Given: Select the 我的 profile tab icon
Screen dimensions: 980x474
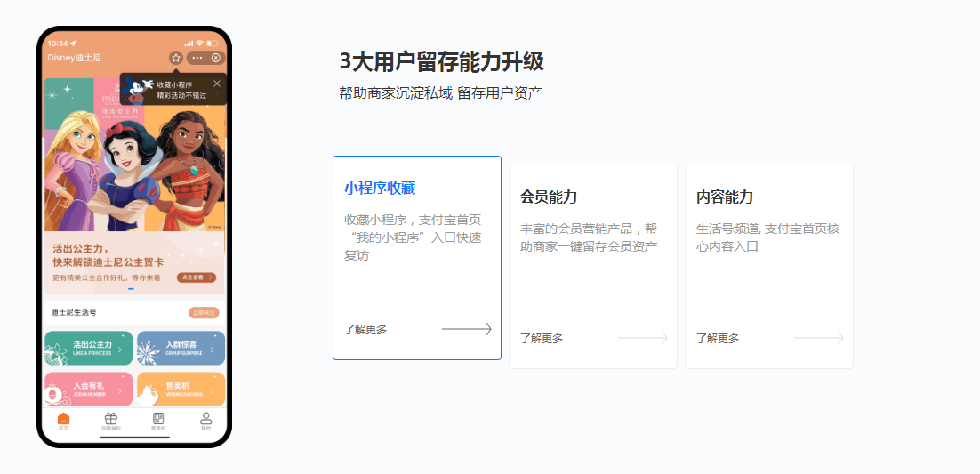Looking at the screenshot, I should point(205,419).
